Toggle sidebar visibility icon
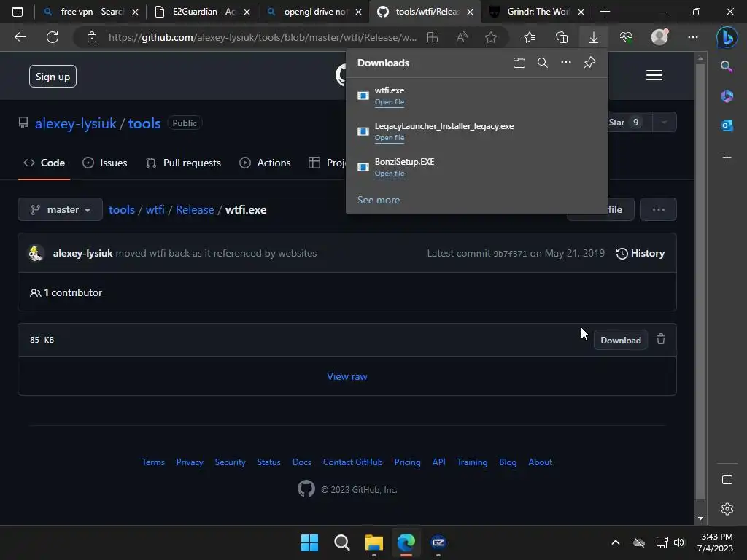747x560 pixels. pyautogui.click(x=727, y=480)
